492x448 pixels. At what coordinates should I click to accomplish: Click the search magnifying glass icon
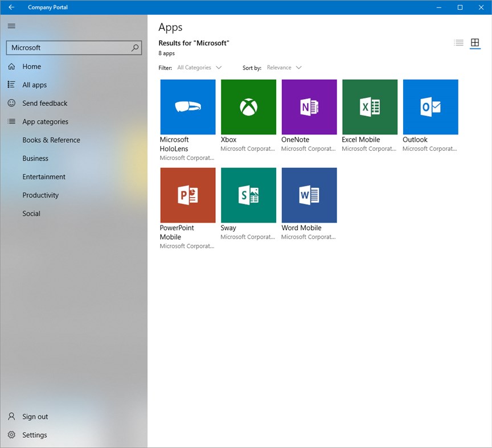tap(134, 48)
